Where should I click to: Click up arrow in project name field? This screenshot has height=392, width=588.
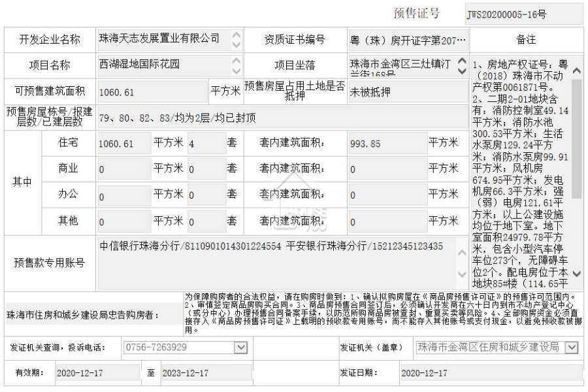tap(237, 60)
